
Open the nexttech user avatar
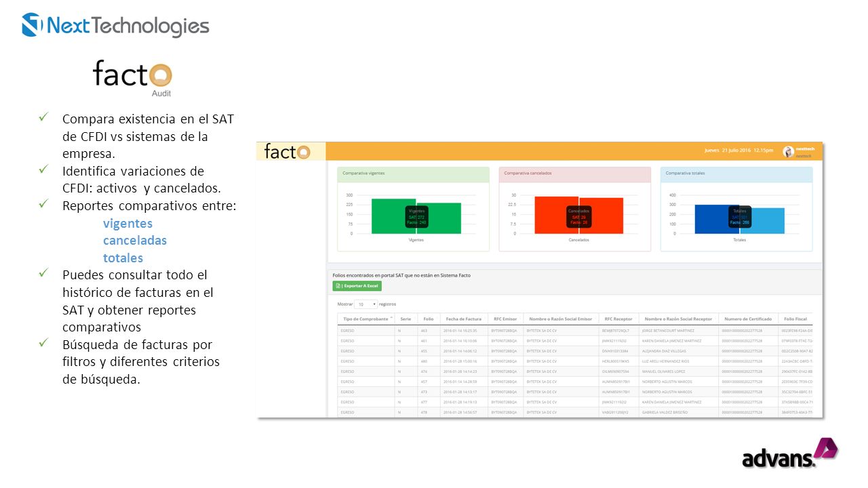(788, 152)
